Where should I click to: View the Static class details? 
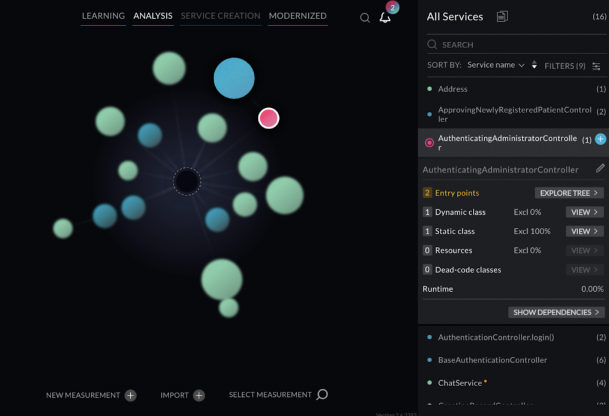pyautogui.click(x=584, y=231)
